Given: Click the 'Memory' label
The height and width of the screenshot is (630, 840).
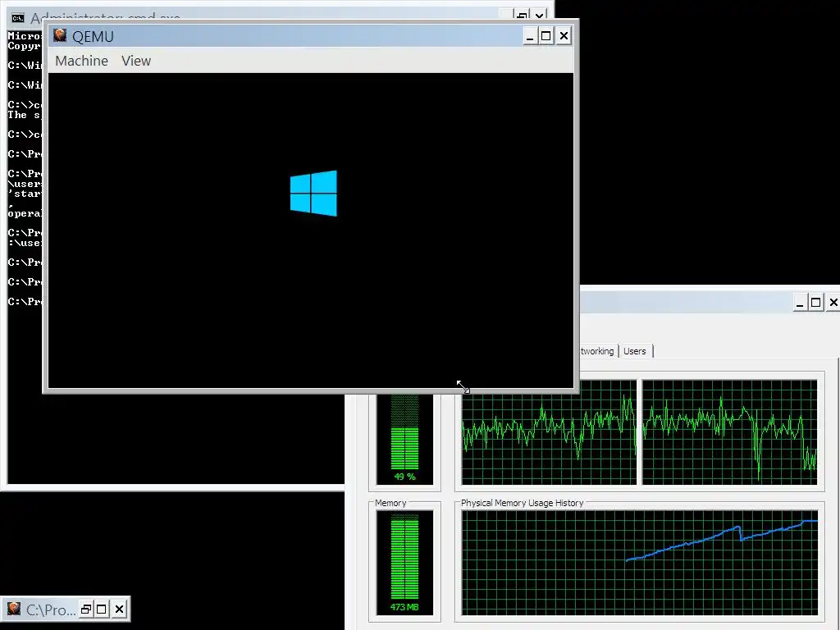Looking at the screenshot, I should point(390,503).
